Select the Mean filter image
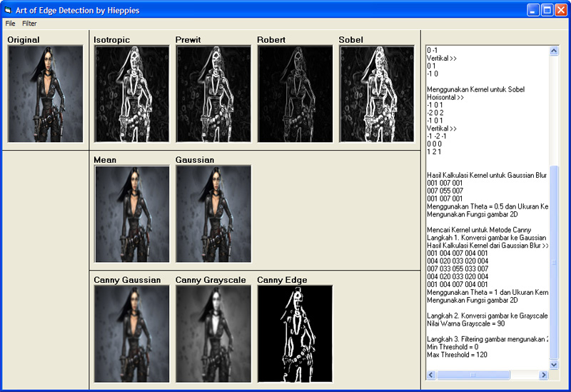The height and width of the screenshot is (392, 571). (131, 214)
